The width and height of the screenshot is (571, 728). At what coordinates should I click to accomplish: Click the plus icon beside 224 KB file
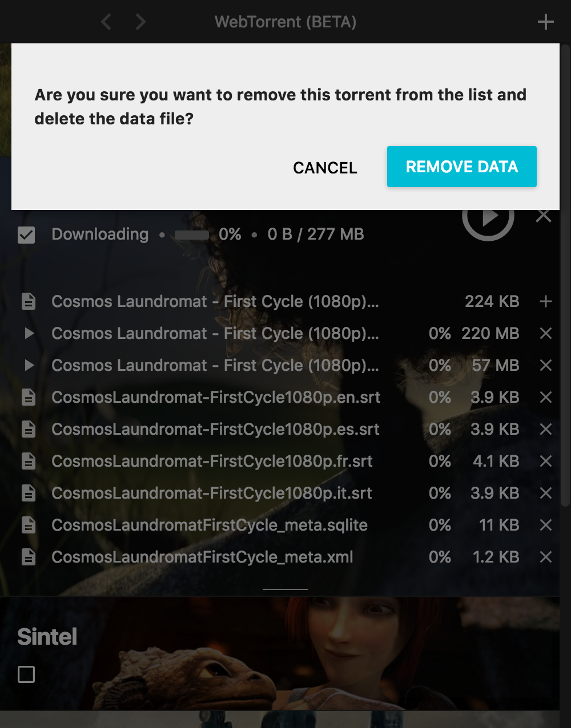545,301
